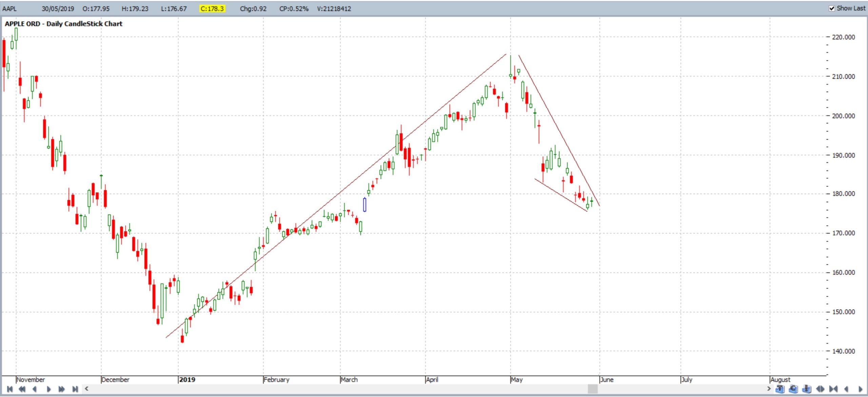Select the steep falling trendline from the May peak
The width and height of the screenshot is (868, 397).
(x=559, y=130)
